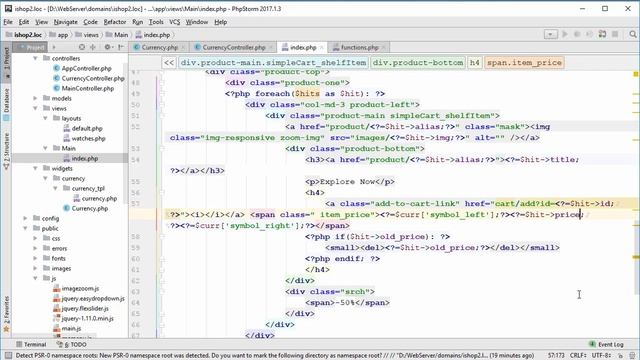Open the Refactor menu
The height and width of the screenshot is (360, 640).
pyautogui.click(x=115, y=22)
